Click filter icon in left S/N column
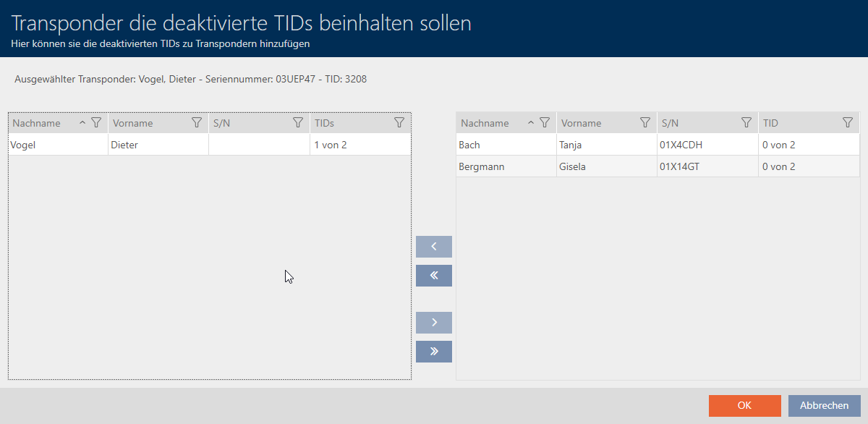Screen dimensions: 868x424 (x=297, y=123)
